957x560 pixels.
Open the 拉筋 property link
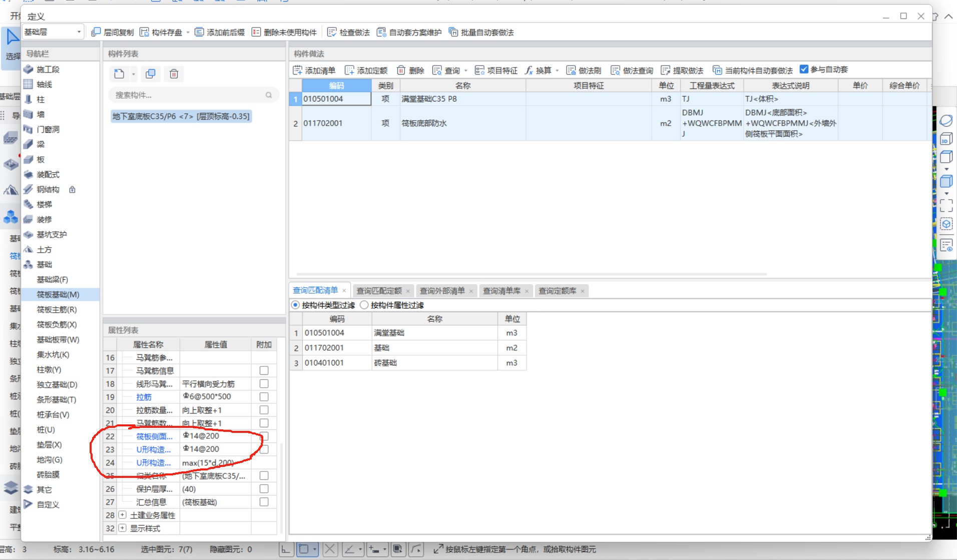pyautogui.click(x=144, y=397)
